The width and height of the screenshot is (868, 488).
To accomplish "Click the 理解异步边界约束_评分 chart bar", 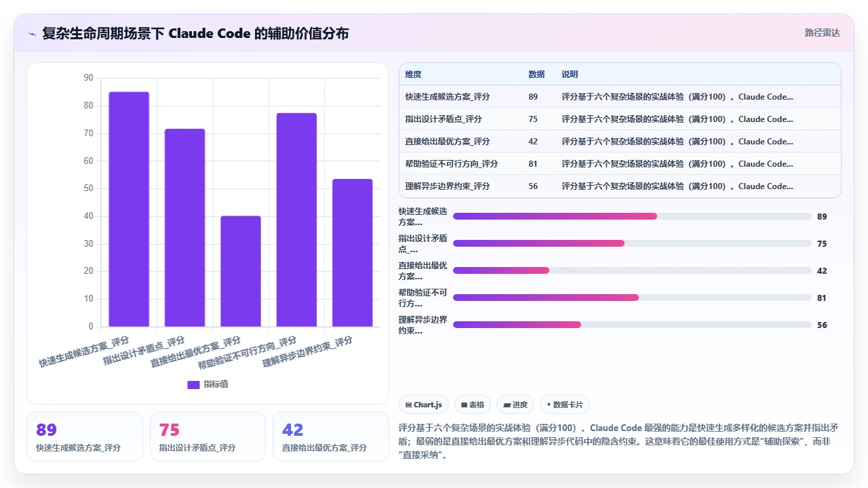I will coord(352,253).
